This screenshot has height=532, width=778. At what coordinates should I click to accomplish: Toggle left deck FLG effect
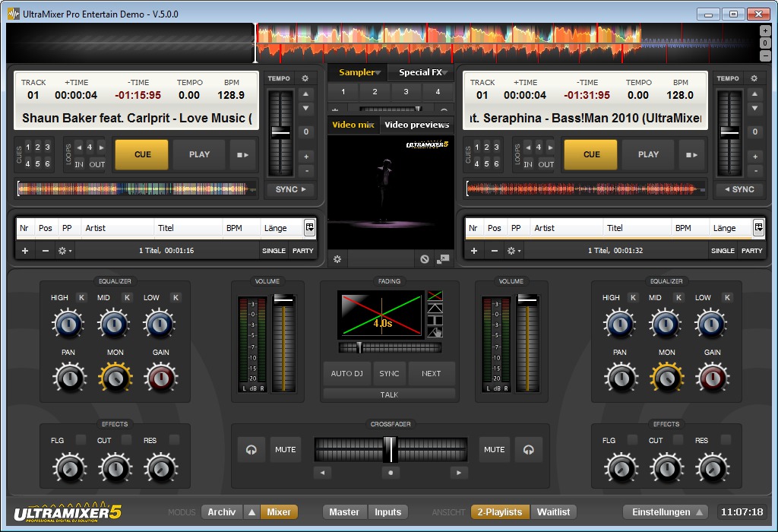click(81, 440)
